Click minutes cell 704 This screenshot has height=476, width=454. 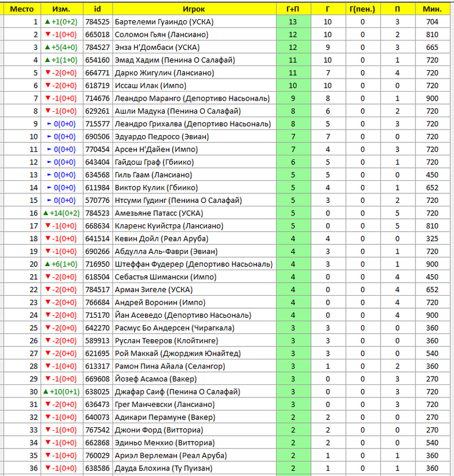432,22
